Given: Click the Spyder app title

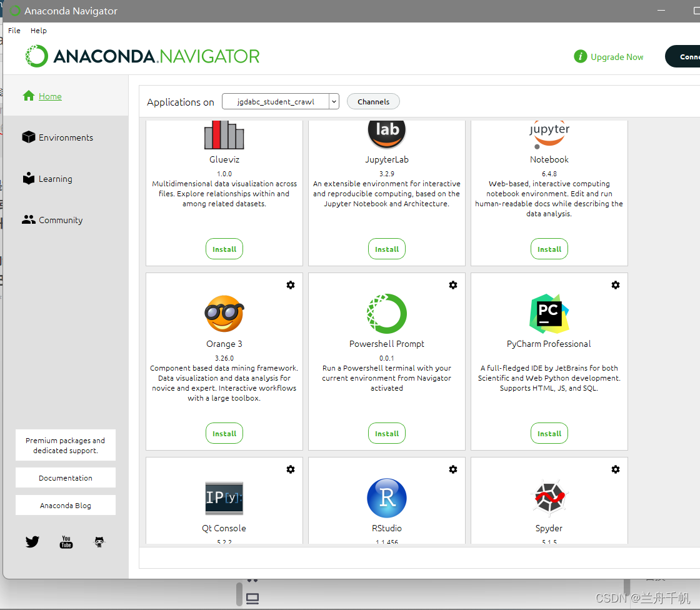Looking at the screenshot, I should (549, 528).
